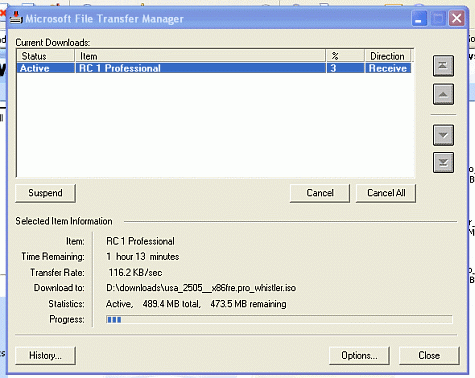Click the Item column header
Viewport: 475px width, 378px height.
[200, 56]
